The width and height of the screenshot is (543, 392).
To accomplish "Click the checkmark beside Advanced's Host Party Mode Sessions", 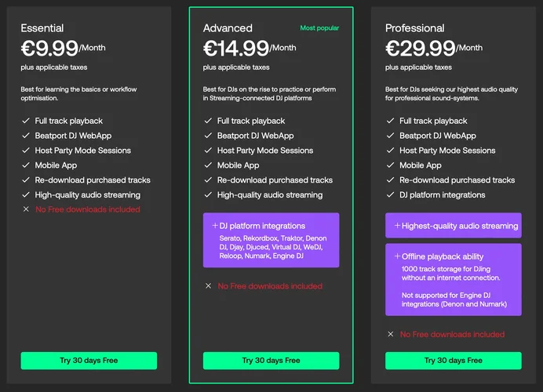I will coord(208,151).
